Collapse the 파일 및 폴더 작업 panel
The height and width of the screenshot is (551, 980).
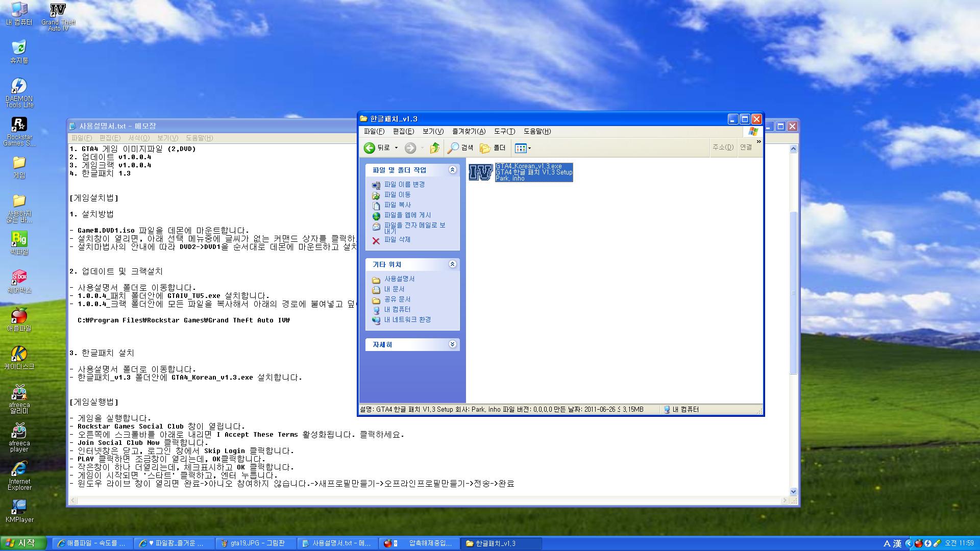click(x=452, y=170)
